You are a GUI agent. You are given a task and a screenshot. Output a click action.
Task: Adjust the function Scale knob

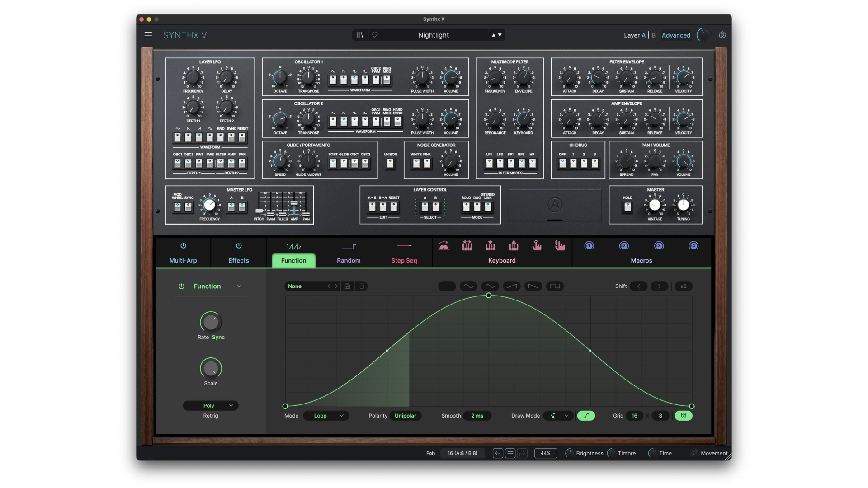click(x=211, y=368)
